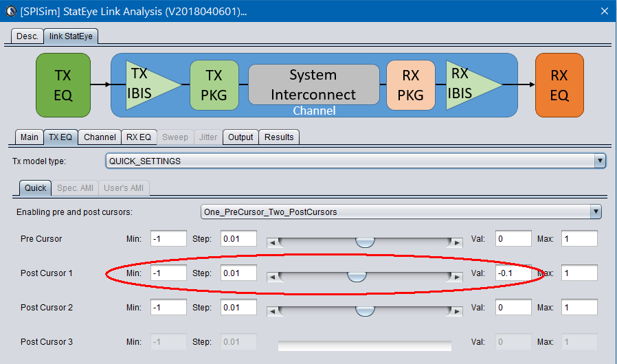Go to the Results tab
The height and width of the screenshot is (364, 617).
279,137
